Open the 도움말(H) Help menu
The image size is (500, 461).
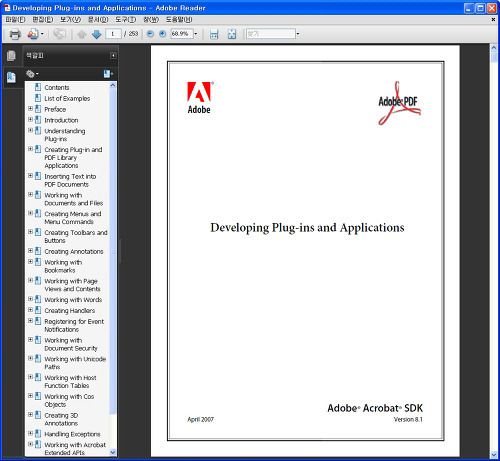click(179, 20)
